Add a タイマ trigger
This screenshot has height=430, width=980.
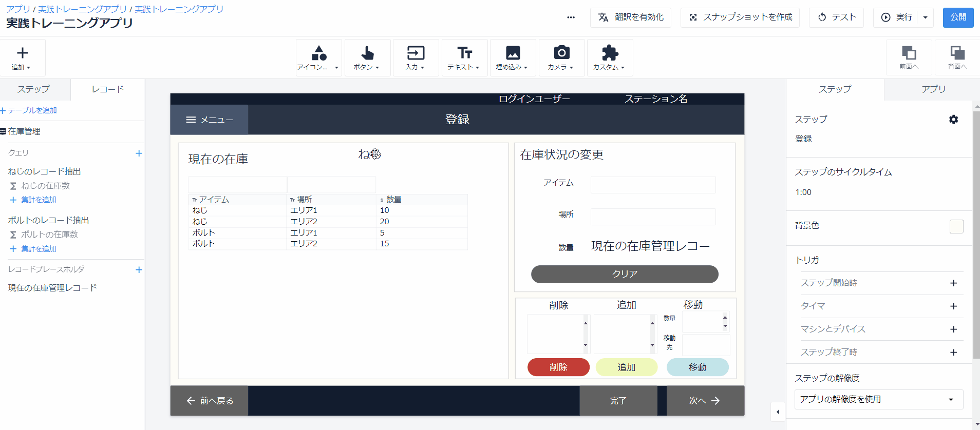(x=953, y=306)
